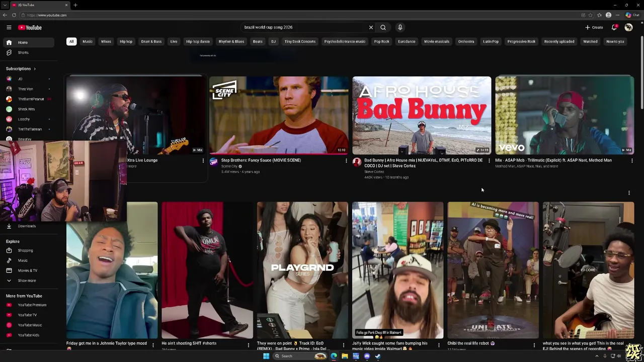Image resolution: width=644 pixels, height=362 pixels.
Task: Open the Windows Start menu
Action: 266,356
